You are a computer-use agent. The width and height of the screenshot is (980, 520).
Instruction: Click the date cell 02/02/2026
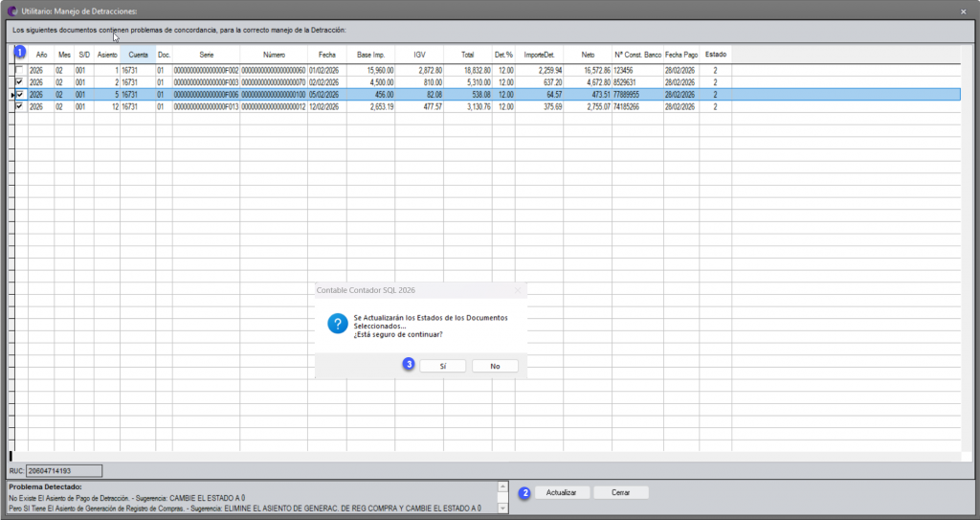point(327,82)
